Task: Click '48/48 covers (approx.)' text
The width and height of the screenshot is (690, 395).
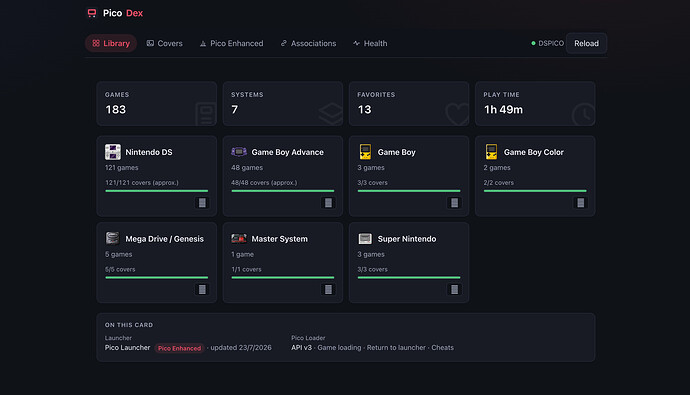Action: (x=264, y=183)
